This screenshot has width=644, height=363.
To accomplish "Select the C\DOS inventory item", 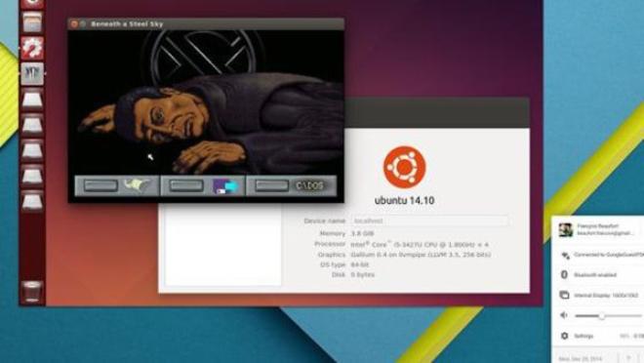I will pyautogui.click(x=310, y=185).
